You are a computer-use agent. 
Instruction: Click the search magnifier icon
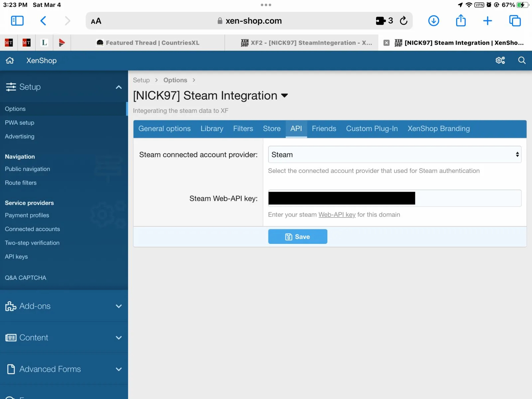pyautogui.click(x=522, y=61)
